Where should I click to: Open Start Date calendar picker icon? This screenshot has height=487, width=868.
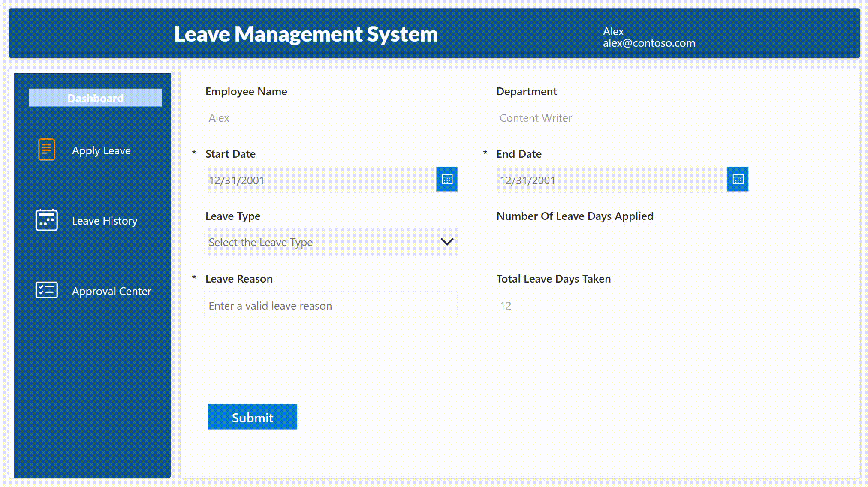click(x=447, y=179)
